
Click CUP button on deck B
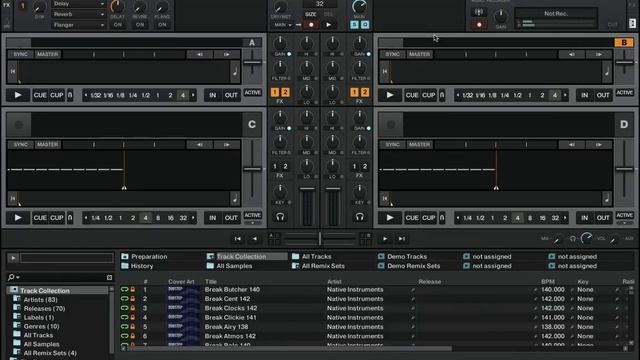(429, 95)
